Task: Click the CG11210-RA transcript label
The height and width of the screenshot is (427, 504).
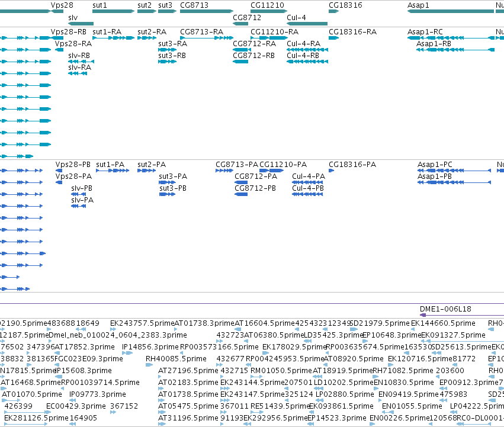Action: click(274, 32)
